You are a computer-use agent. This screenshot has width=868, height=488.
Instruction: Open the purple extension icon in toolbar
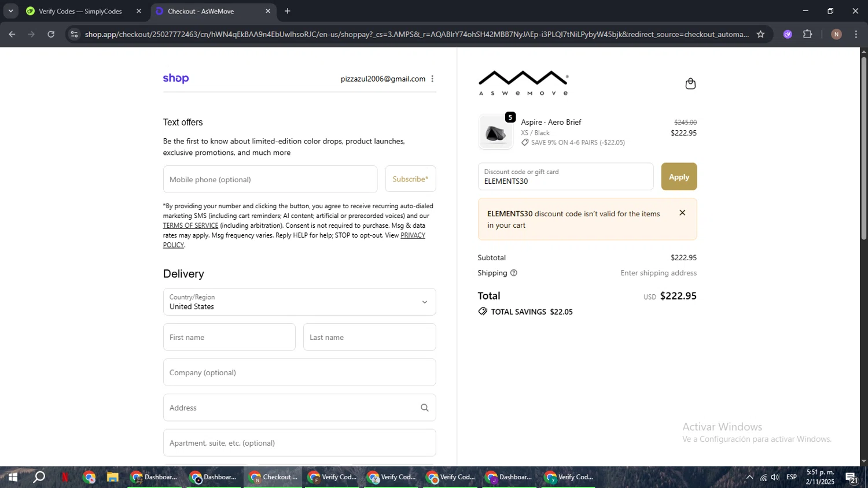tap(788, 34)
